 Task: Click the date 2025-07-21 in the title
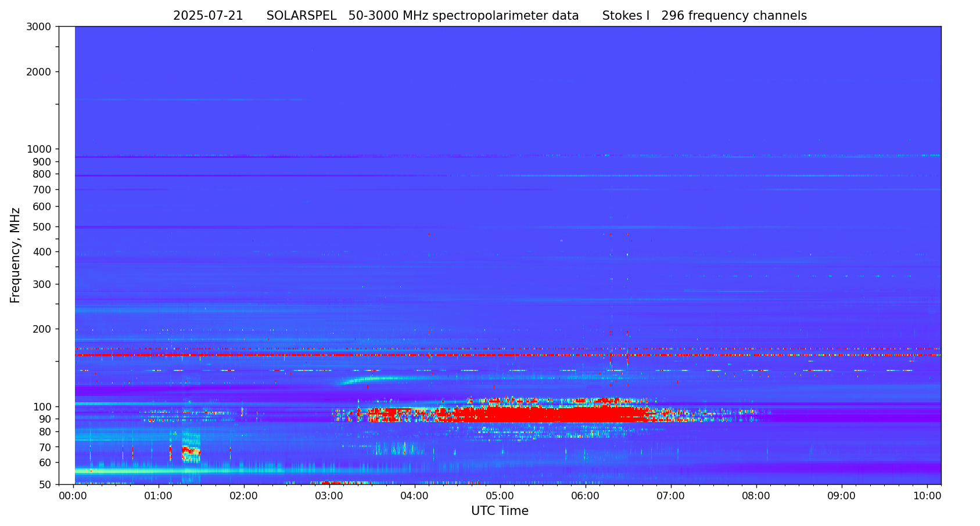(208, 16)
